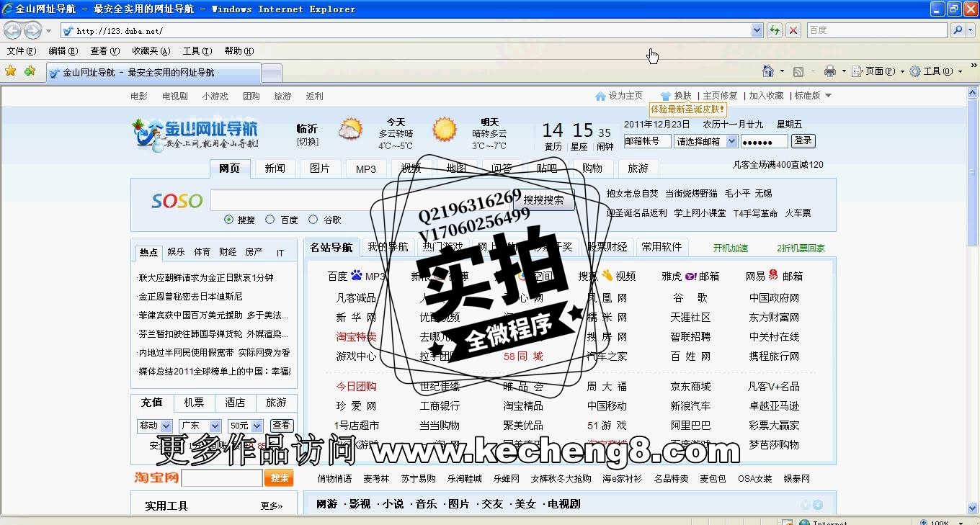Image resolution: width=980 pixels, height=525 pixels.
Task: Click the 金山网址导航 site logo
Action: point(195,134)
